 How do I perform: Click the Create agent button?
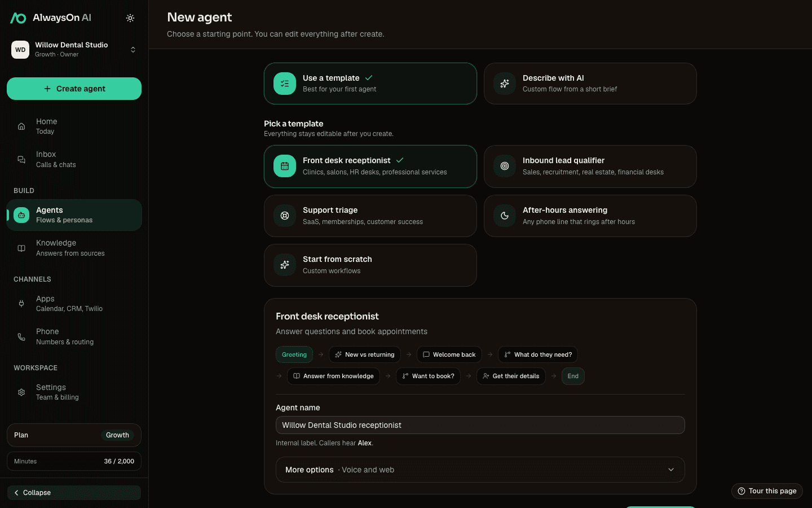point(74,89)
